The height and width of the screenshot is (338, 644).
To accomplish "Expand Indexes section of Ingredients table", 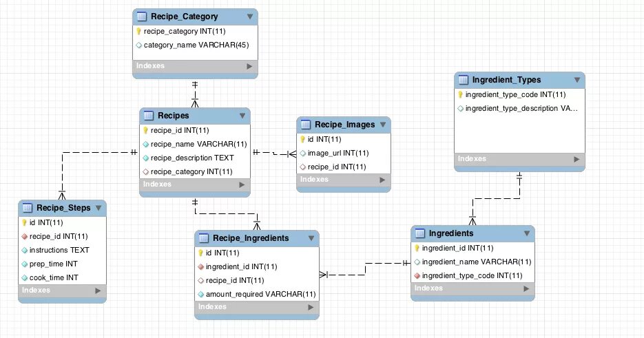I will [526, 288].
